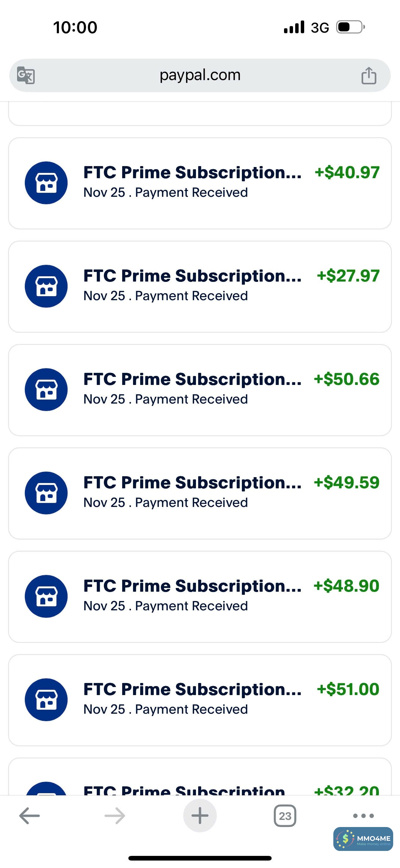The image size is (400, 868).
Task: Tap the store icon beside +$51.00 payment
Action: 46,699
